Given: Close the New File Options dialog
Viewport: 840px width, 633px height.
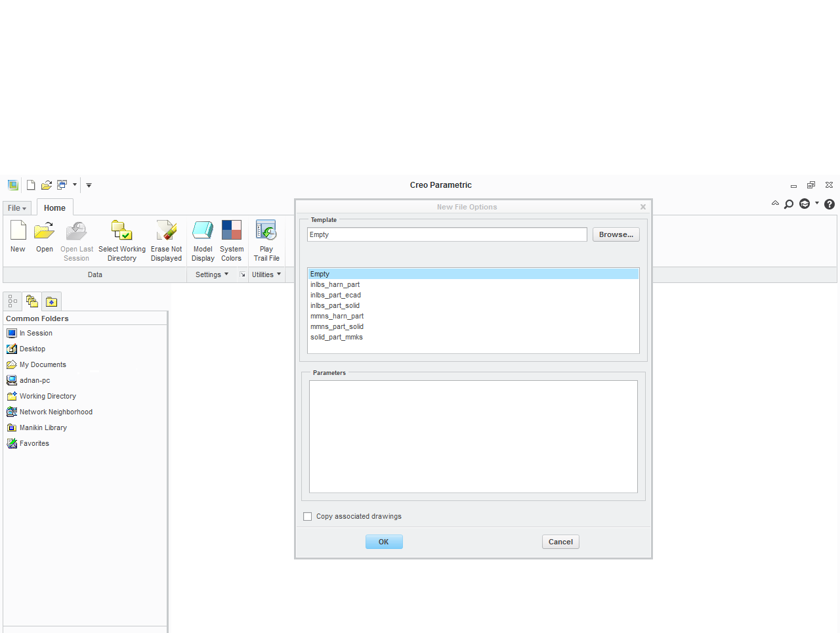Looking at the screenshot, I should (643, 207).
